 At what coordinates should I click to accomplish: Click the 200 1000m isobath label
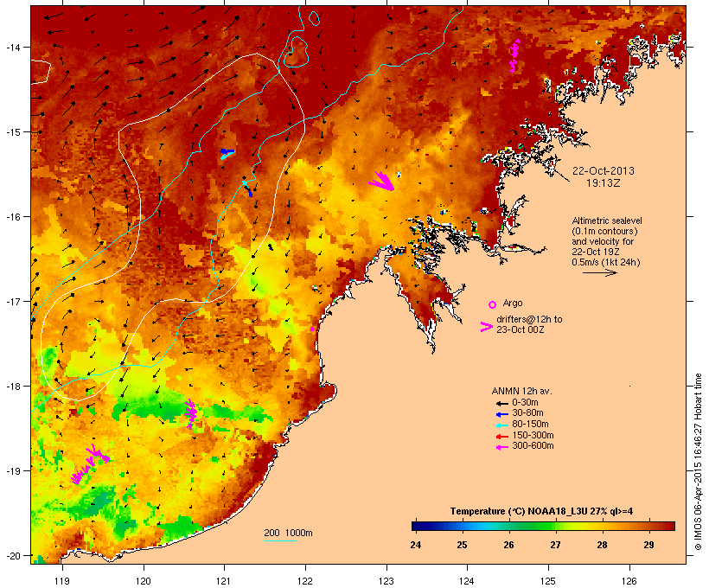[x=288, y=533]
